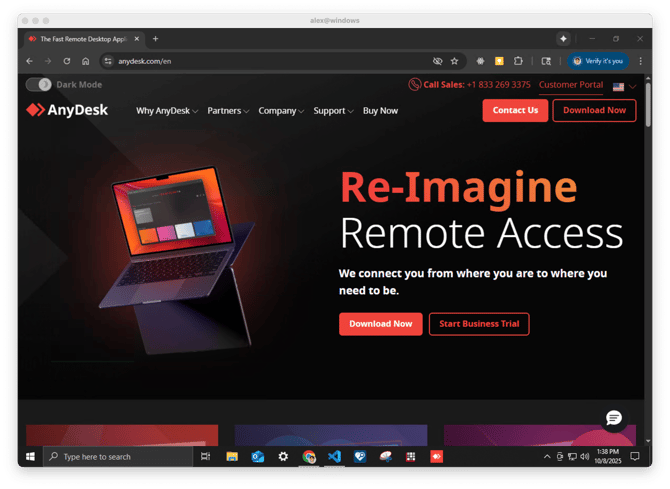670x489 pixels.
Task: Open the Extensions puzzle menu
Action: (x=518, y=61)
